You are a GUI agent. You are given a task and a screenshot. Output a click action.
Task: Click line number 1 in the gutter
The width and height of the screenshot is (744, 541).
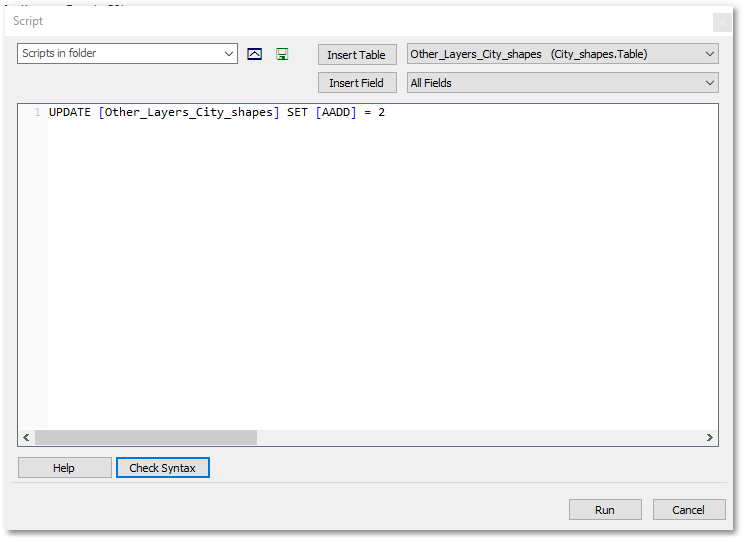pyautogui.click(x=37, y=112)
